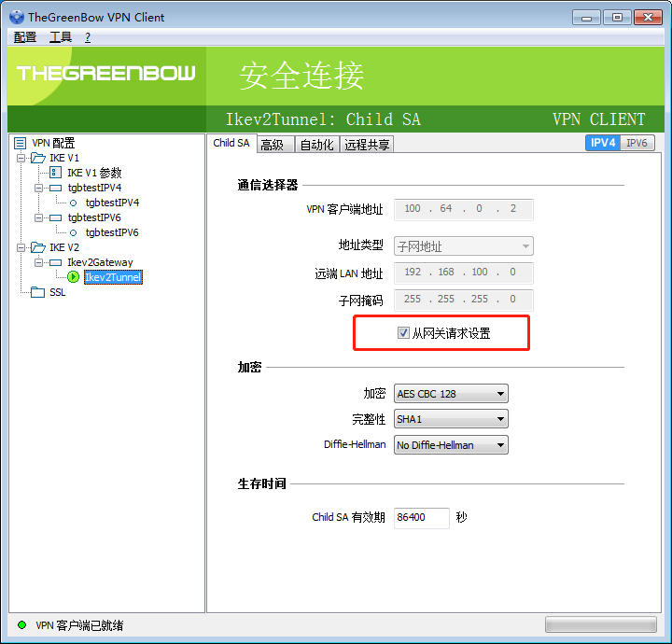Click the 生存时间 section heading

point(262,483)
